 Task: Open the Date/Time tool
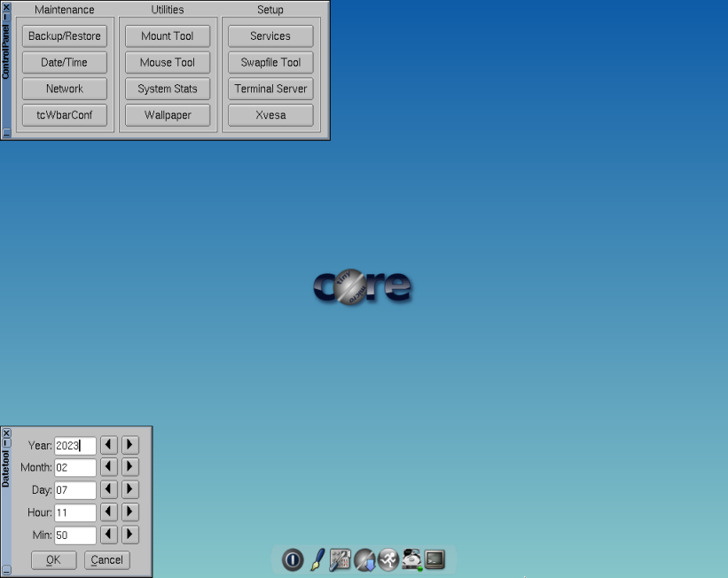(x=65, y=62)
